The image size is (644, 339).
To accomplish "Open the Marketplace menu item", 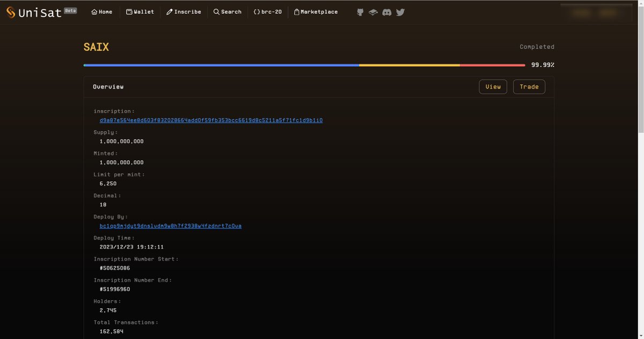I will (316, 12).
